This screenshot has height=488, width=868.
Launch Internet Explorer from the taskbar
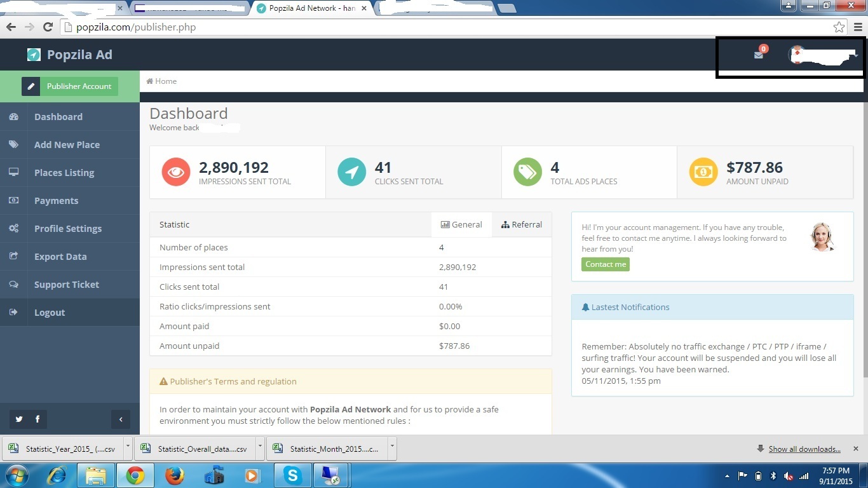[x=57, y=475]
